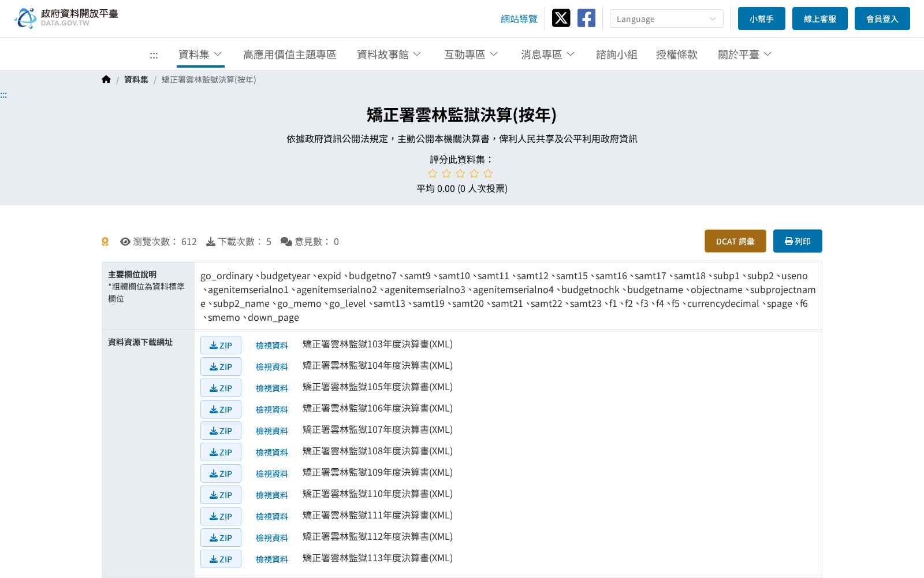This screenshot has width=924, height=578.
Task: Go to home via breadcrumb house icon
Action: tap(106, 80)
